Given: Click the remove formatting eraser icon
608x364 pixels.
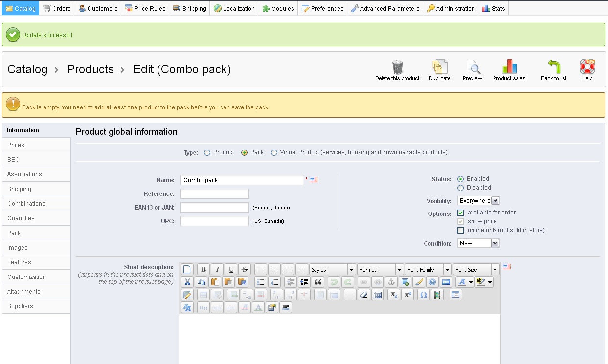Looking at the screenshot, I should tap(363, 295).
